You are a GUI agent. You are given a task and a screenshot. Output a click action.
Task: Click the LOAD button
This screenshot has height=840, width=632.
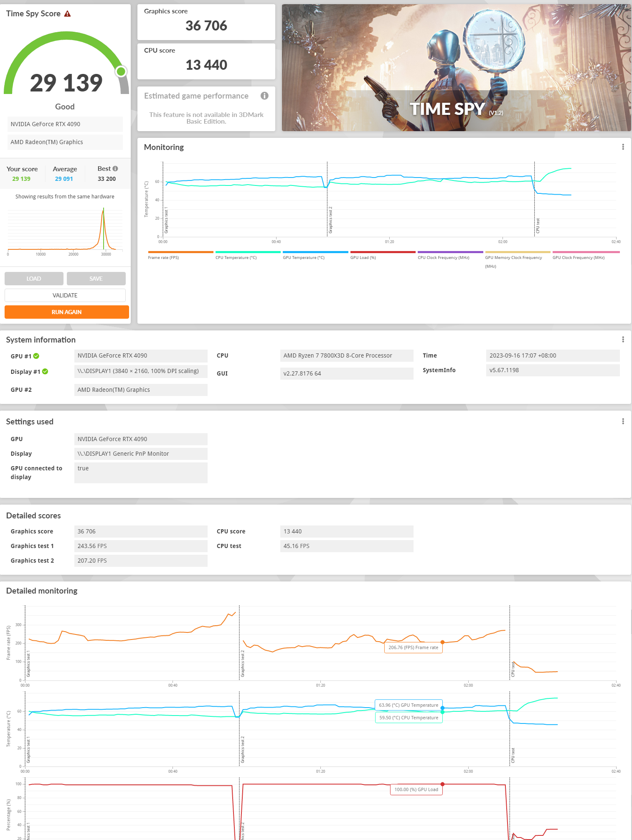[x=34, y=279]
